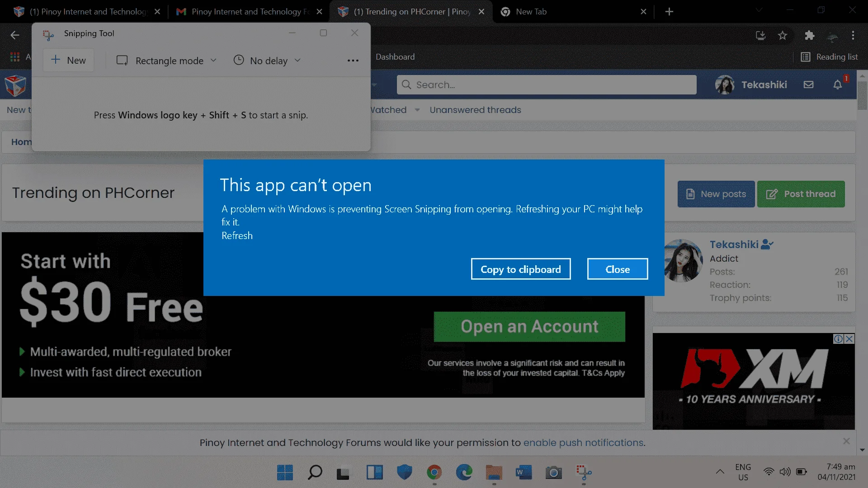The height and width of the screenshot is (488, 868).
Task: Open the No delay dropdown
Action: [x=267, y=61]
